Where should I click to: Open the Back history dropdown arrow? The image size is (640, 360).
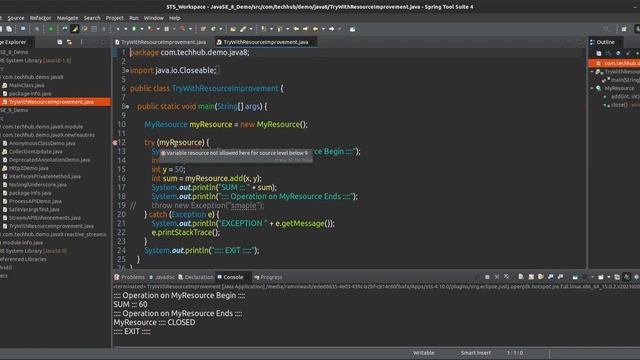click(x=323, y=29)
